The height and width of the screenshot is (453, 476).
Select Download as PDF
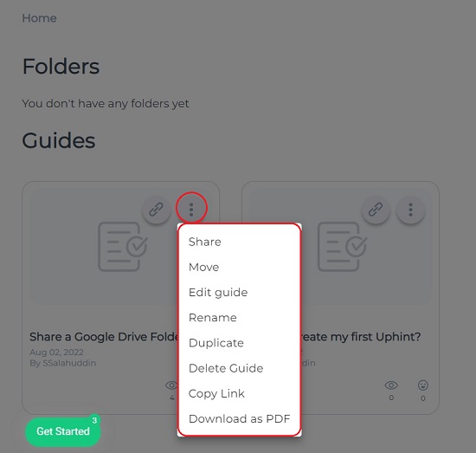coord(239,418)
